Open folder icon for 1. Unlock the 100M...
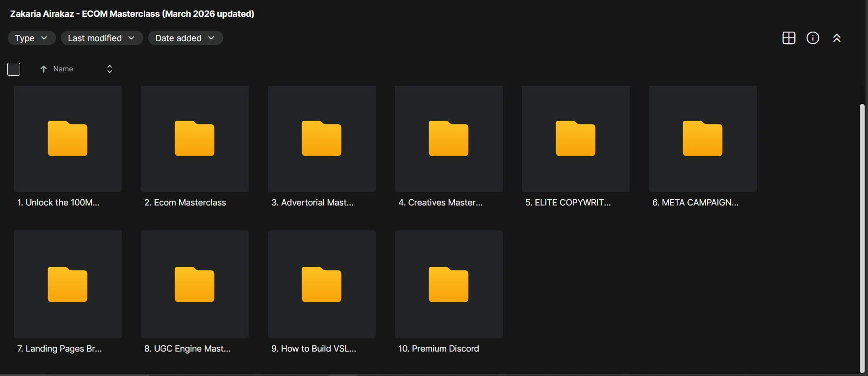The height and width of the screenshot is (376, 868). click(x=68, y=139)
